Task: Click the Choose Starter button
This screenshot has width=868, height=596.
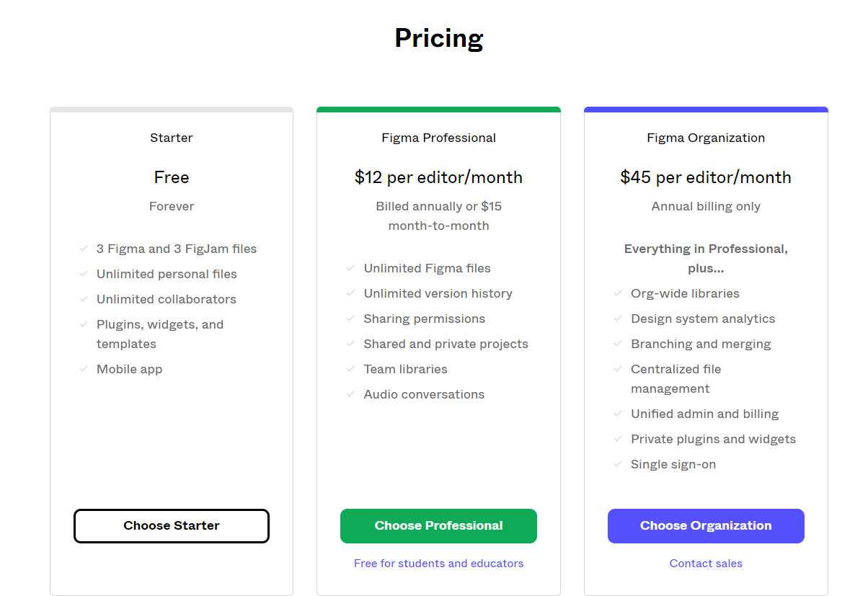Action: click(172, 525)
